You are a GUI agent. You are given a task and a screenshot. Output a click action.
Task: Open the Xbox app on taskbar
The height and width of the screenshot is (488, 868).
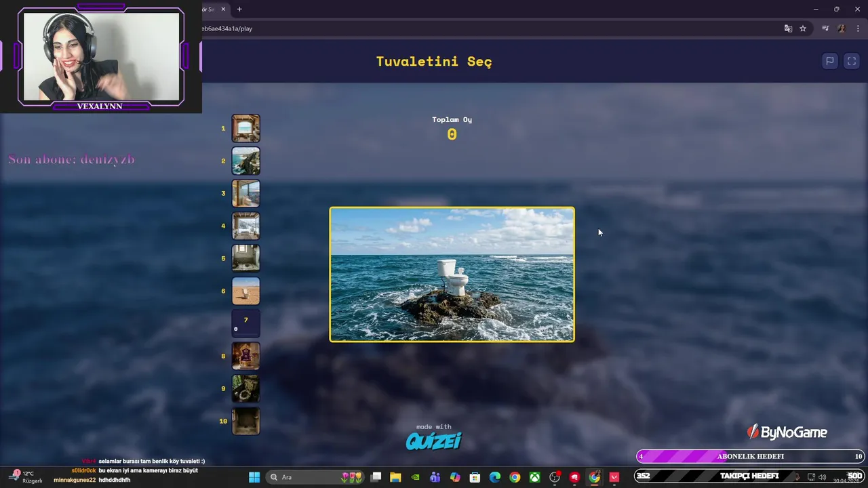tap(535, 477)
